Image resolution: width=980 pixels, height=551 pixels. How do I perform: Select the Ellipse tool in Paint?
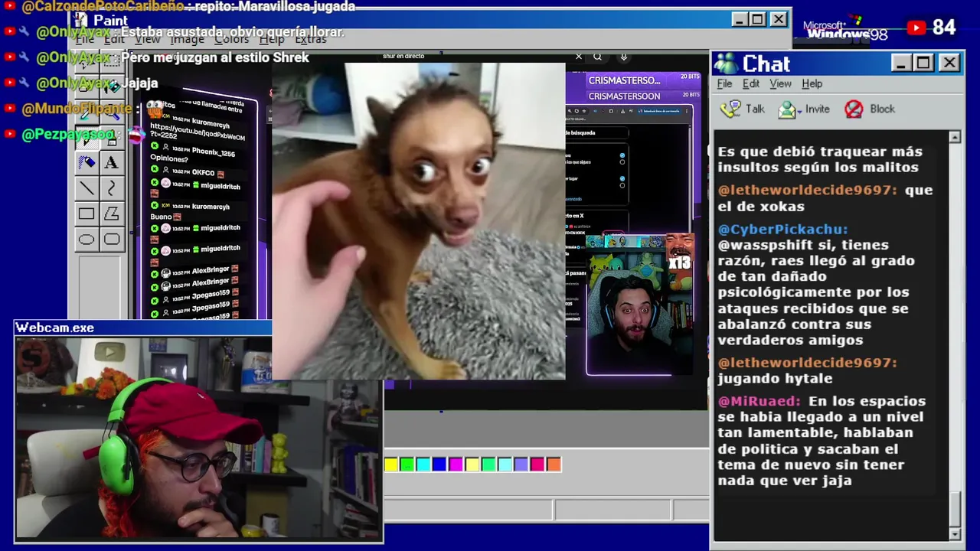(87, 240)
